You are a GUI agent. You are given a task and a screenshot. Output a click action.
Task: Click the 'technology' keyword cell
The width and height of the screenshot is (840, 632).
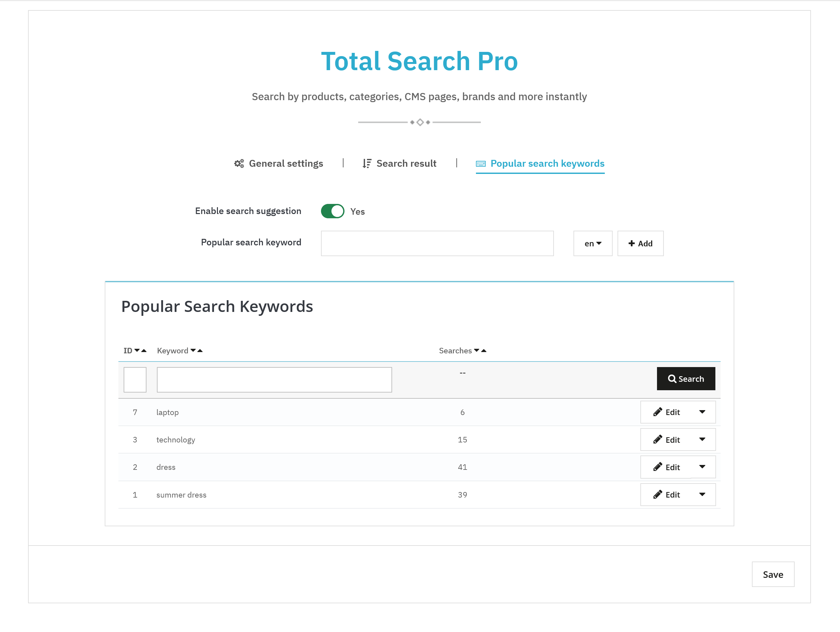(x=176, y=440)
